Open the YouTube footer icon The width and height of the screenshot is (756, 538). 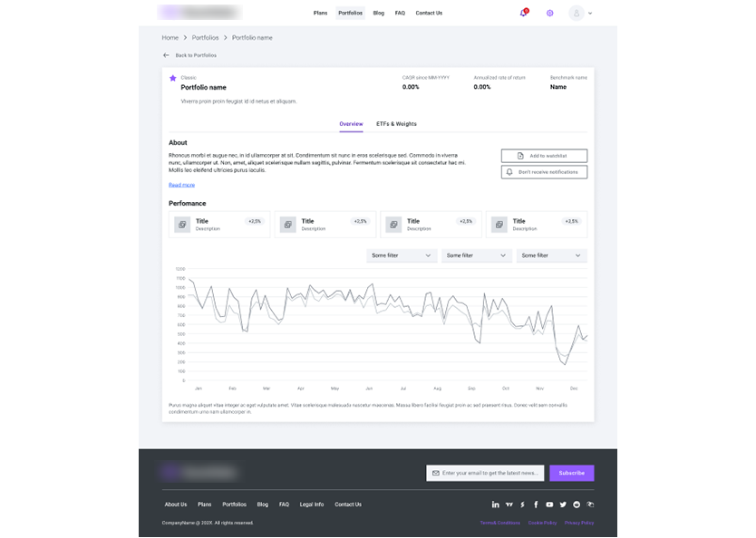[x=549, y=504]
